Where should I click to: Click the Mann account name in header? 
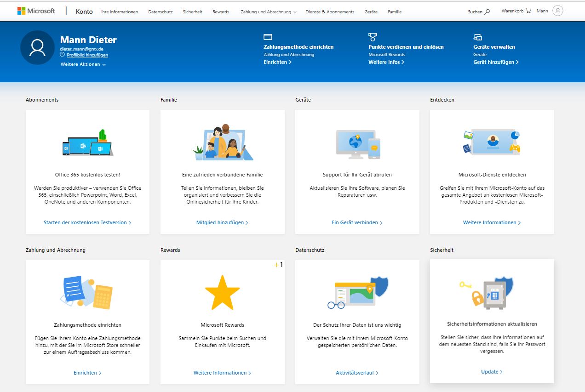pos(542,11)
